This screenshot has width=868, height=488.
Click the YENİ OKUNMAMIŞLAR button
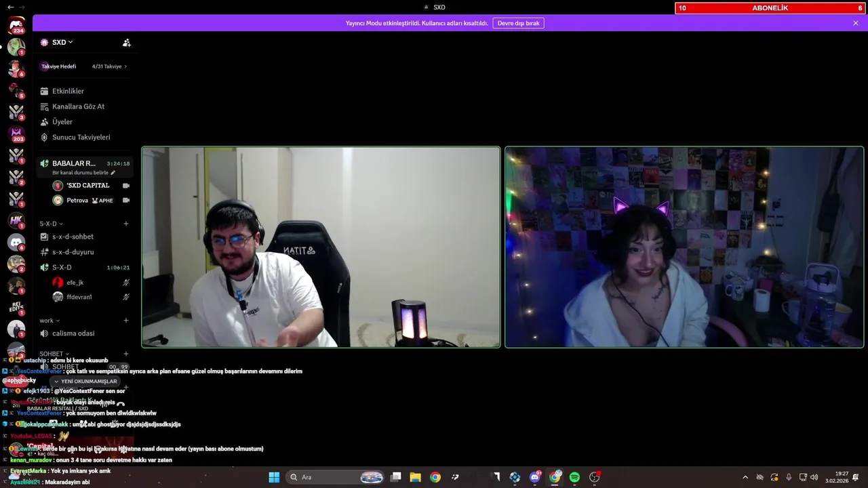(85, 382)
